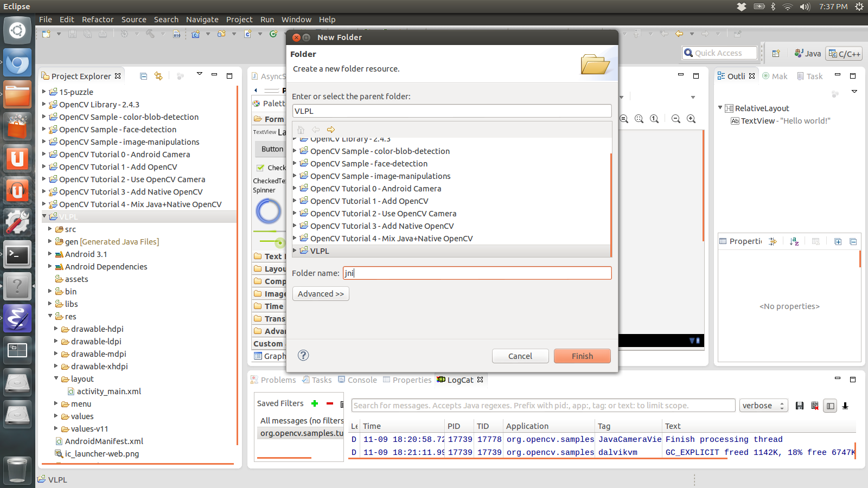868x488 pixels.
Task: Toggle Link with Editor in Project Explorer
Action: tap(158, 76)
